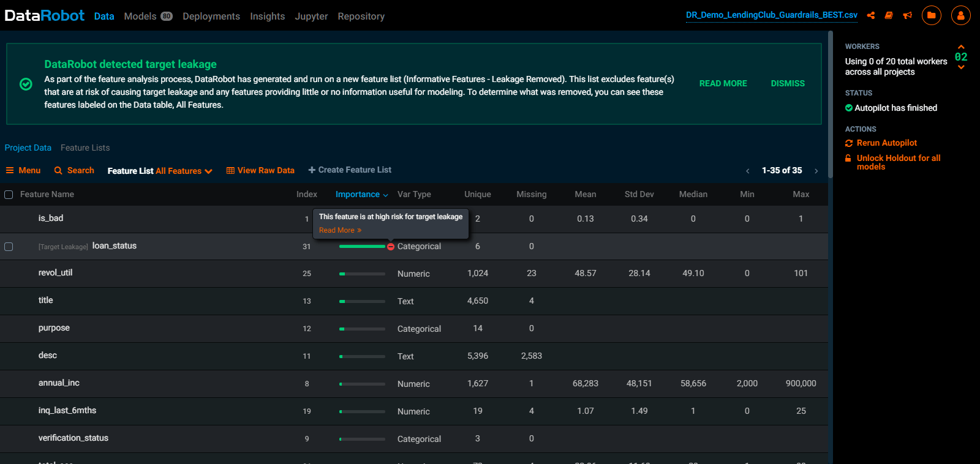Click View Raw Data
Viewport: 980px width, 464px height.
pos(260,170)
